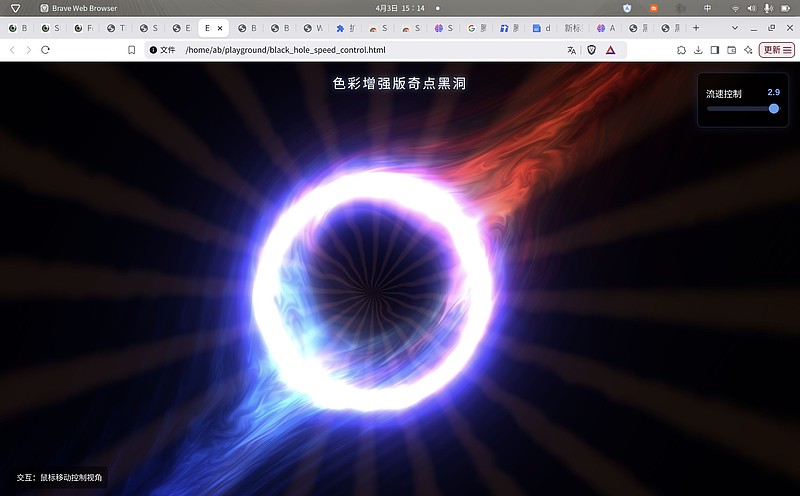Switch to the first eye-icon B tab
The width and height of the screenshot is (800, 496).
(x=18, y=29)
